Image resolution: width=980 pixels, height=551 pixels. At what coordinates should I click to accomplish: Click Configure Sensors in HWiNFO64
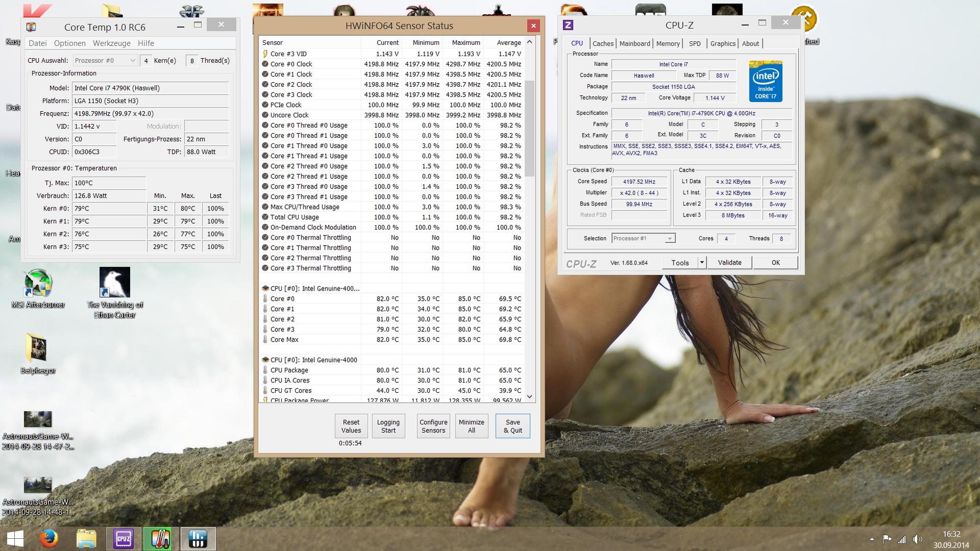pos(433,426)
